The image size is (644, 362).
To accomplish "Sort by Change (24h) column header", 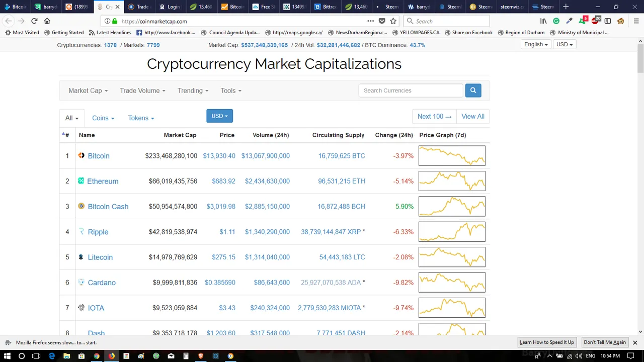I will pyautogui.click(x=394, y=135).
